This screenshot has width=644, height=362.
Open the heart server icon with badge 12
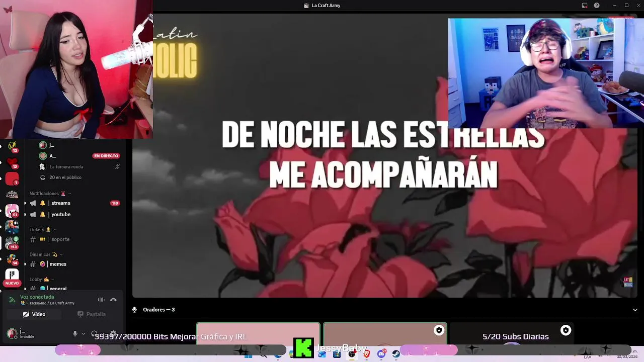pos(12,162)
